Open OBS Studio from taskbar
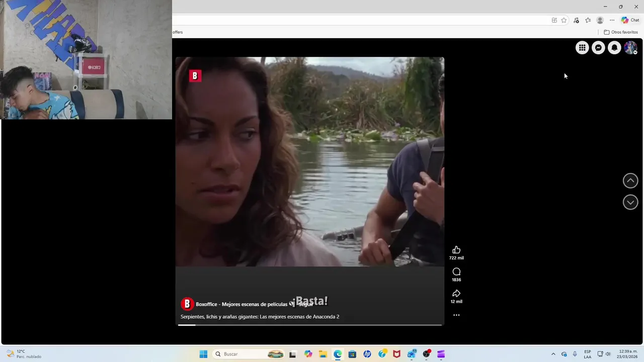This screenshot has width=644, height=362. (x=427, y=354)
